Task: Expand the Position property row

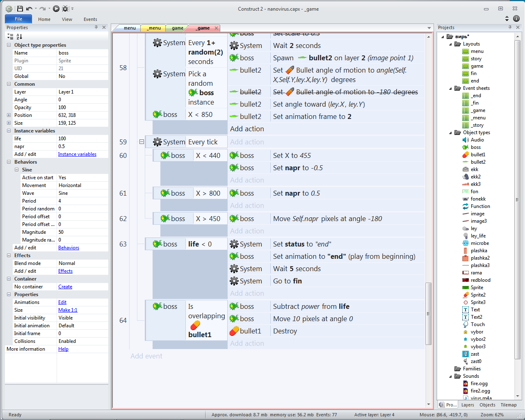Action: [9, 115]
